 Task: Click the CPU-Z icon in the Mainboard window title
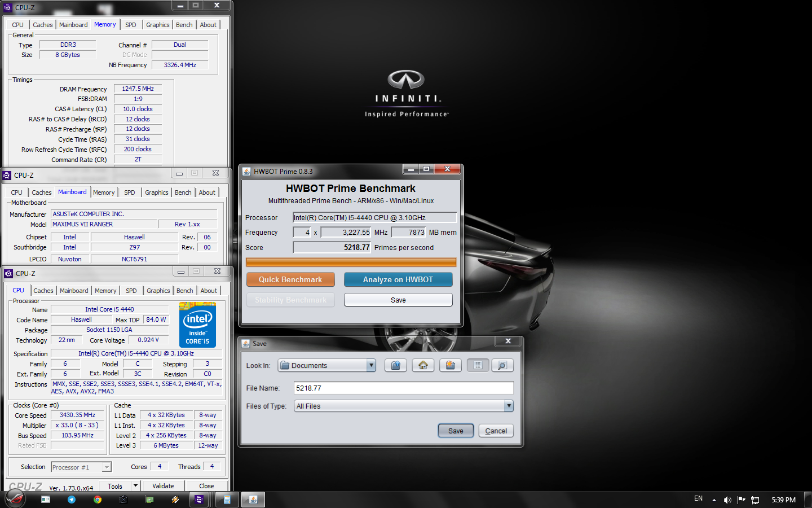coord(7,176)
